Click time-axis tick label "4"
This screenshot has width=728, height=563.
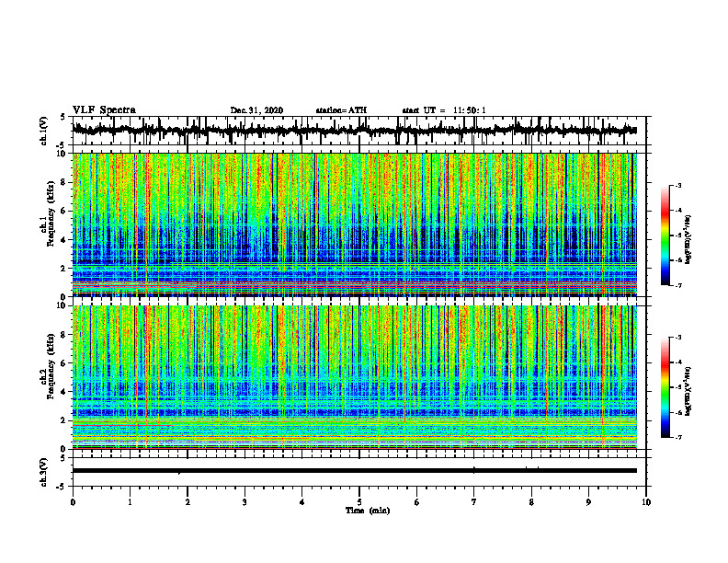coord(302,502)
